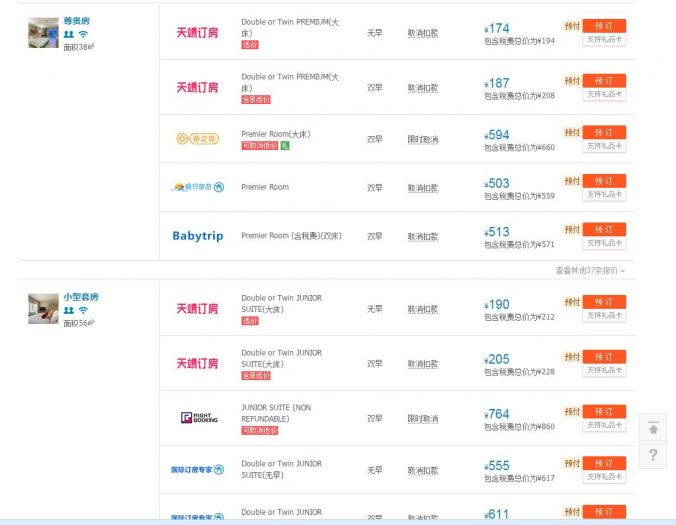This screenshot has height=525, width=676.
Task: Book the ¥764 JUNIOR SUITE non refundable
Action: [604, 412]
